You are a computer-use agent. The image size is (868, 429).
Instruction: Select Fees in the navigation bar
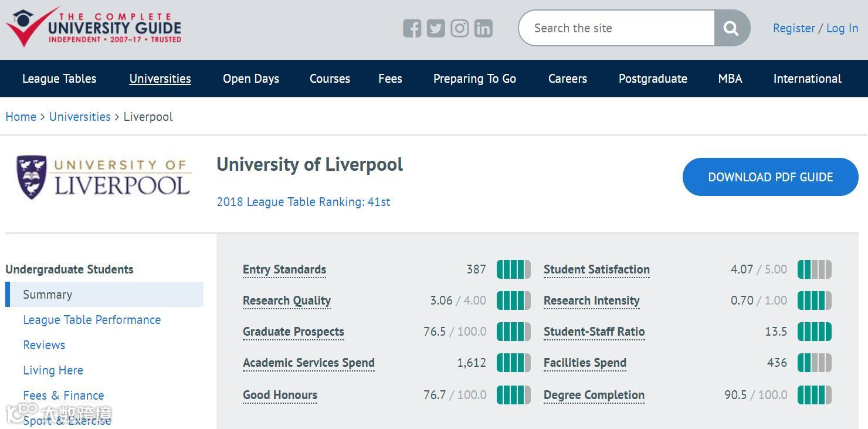390,79
